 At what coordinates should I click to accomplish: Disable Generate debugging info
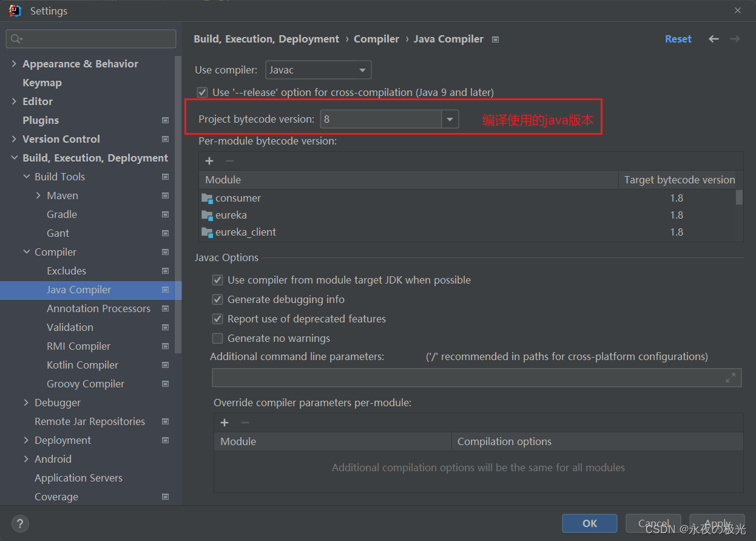217,299
